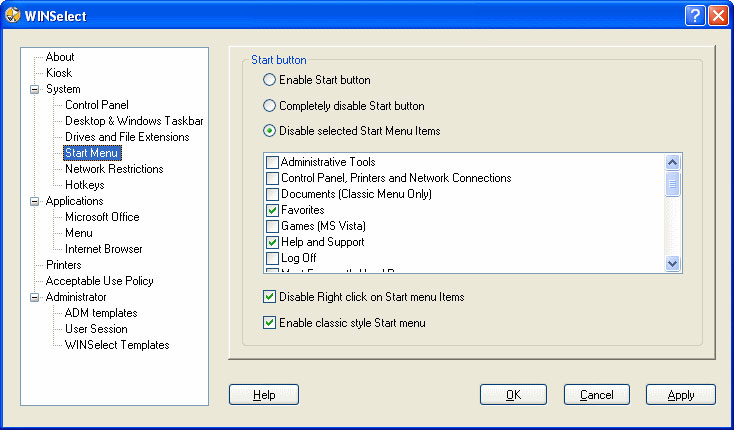Click the Administrative Tools label text
This screenshot has height=430, width=734.
[x=328, y=162]
